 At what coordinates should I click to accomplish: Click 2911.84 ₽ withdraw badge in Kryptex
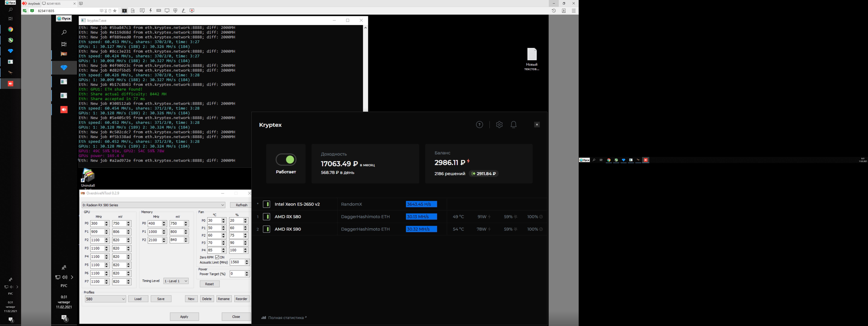(484, 173)
